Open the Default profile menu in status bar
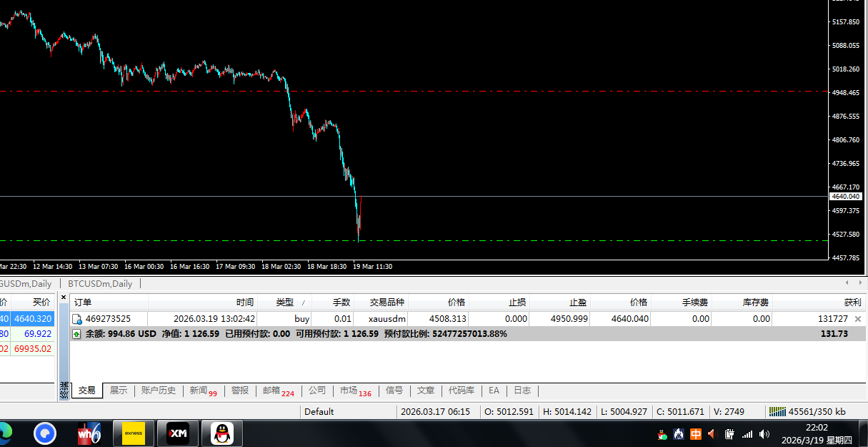The height and width of the screenshot is (447, 868). [x=319, y=411]
